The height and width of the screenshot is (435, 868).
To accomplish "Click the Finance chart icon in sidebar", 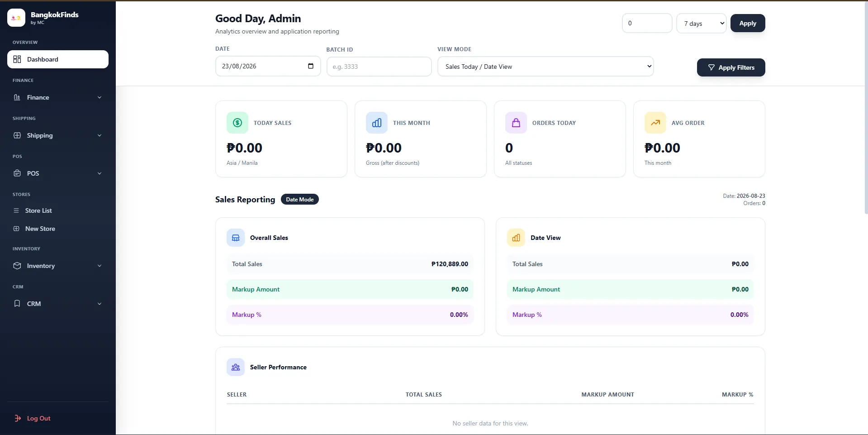I will (x=17, y=97).
